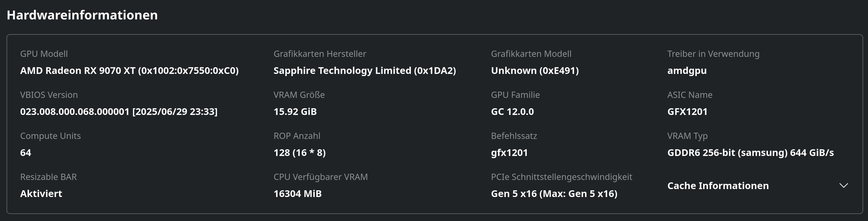The image size is (868, 221).
Task: Select the Unknown (0xE491) card model value
Action: point(535,71)
